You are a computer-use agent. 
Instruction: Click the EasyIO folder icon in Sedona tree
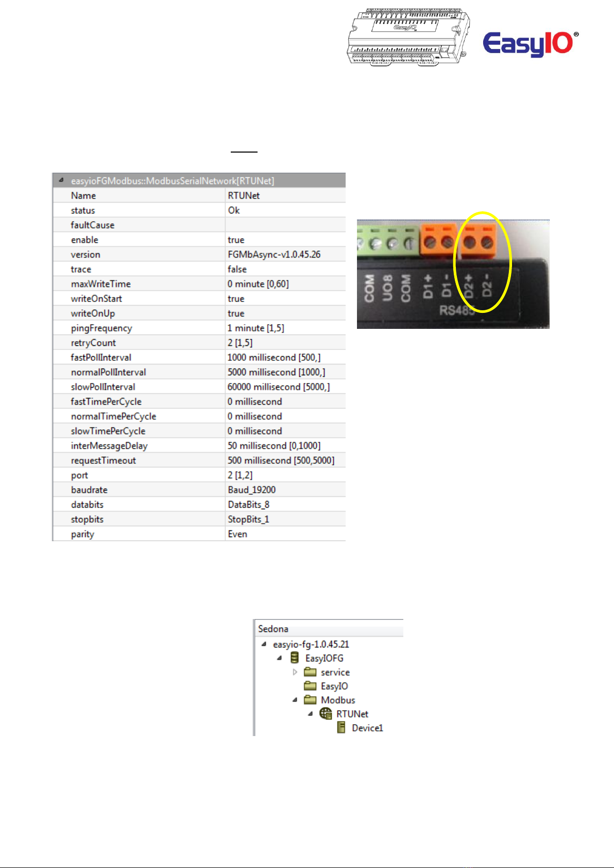(310, 686)
